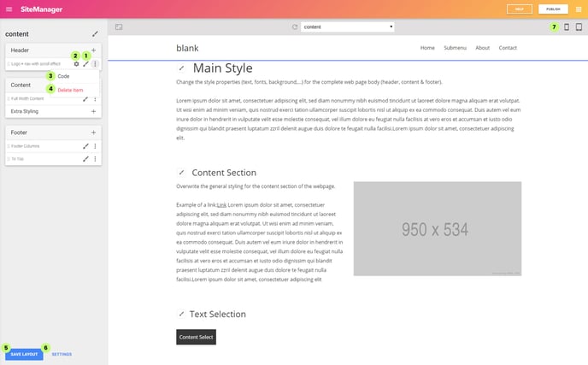
Task: Open the content page selector dropdown
Action: click(x=348, y=27)
